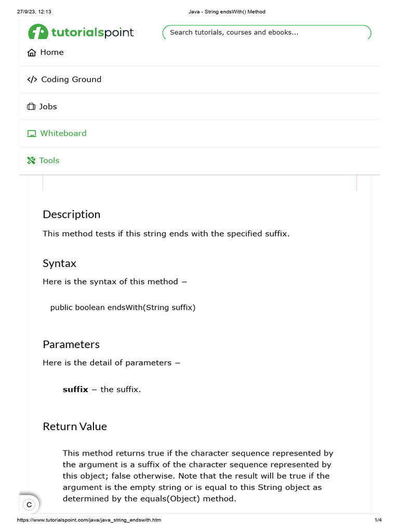
Task: Click the tutorialspoint wordmark text
Action: [92, 32]
